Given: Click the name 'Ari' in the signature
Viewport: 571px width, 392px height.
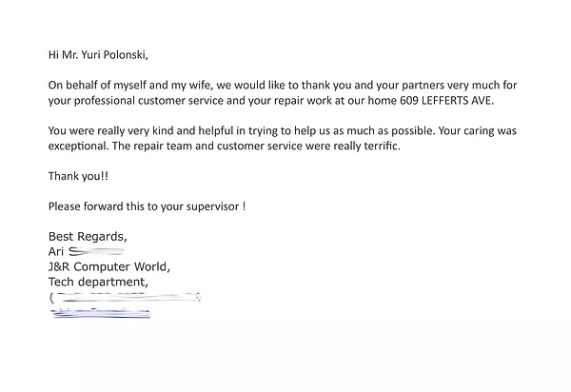Looking at the screenshot, I should [x=56, y=251].
